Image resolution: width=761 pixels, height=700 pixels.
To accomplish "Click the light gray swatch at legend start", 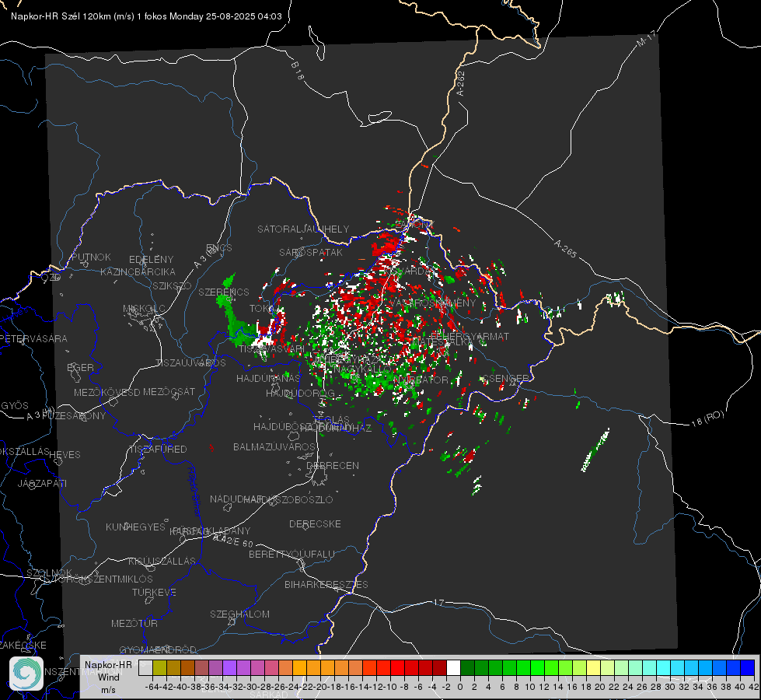I will point(145,668).
